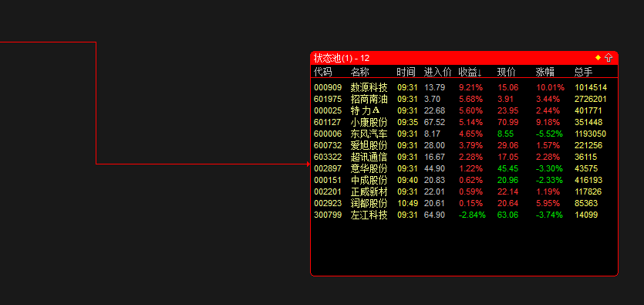Viewport: 644px width, 305px height.
Task: Click current price 23.95
Action: (508, 110)
